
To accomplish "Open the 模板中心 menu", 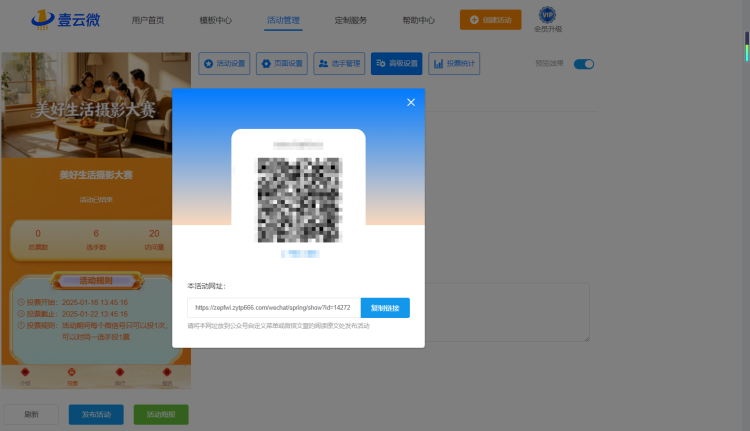I will click(216, 20).
